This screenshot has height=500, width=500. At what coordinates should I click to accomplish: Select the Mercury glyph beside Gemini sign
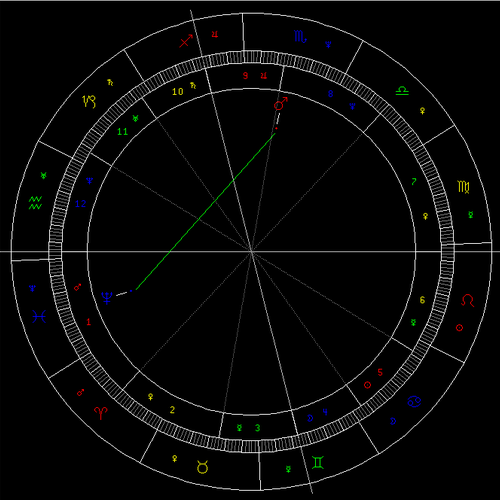(x=288, y=469)
